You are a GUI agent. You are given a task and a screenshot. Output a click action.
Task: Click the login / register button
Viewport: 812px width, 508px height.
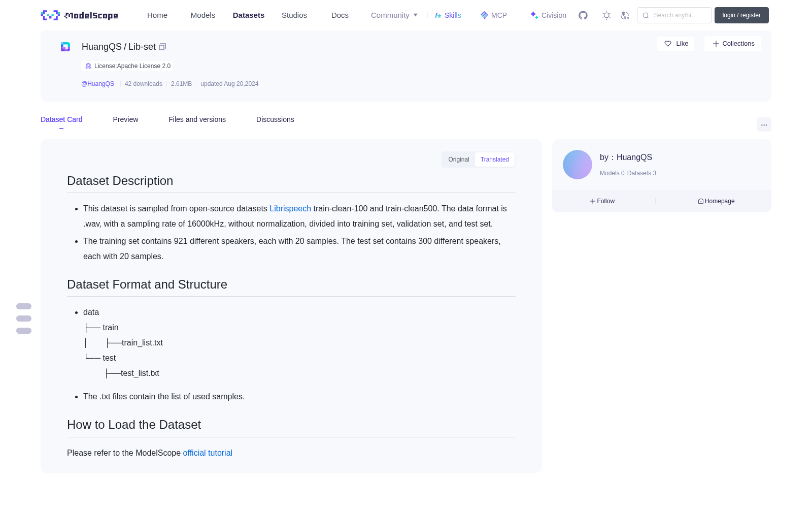tap(741, 15)
